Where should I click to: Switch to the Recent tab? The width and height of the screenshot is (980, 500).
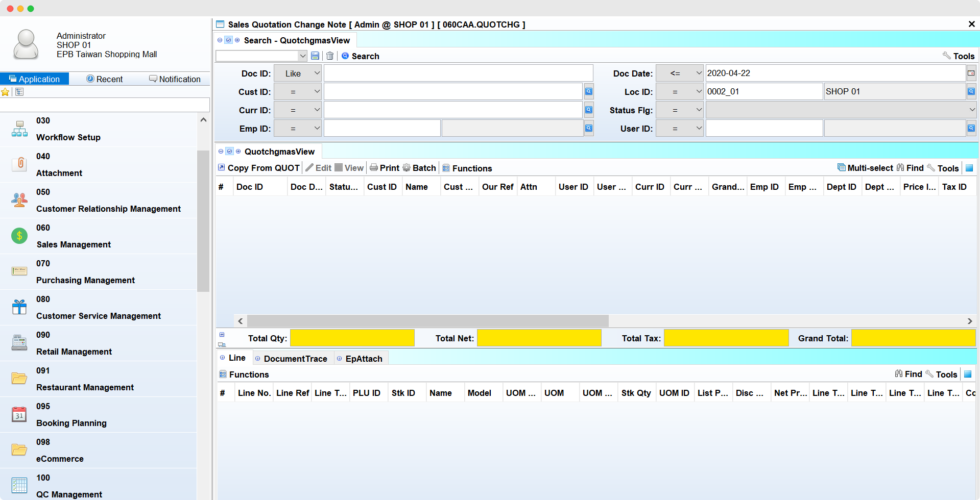point(105,79)
